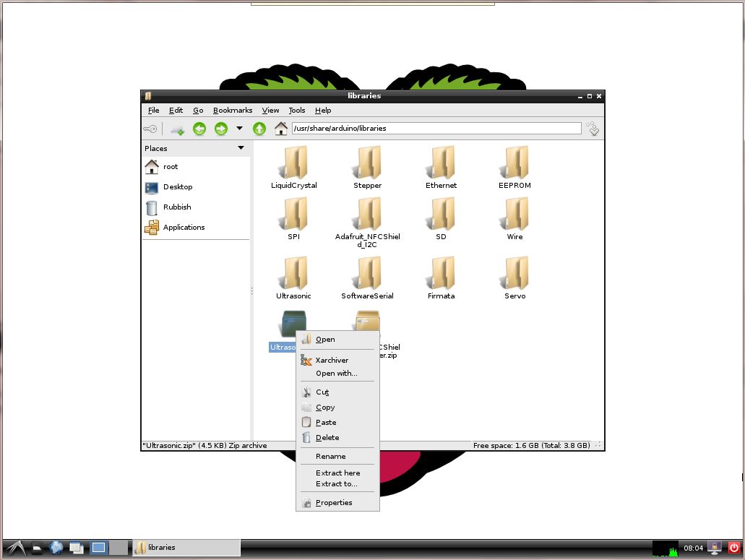Choose Extract here in context menu
The height and width of the screenshot is (560, 745).
coord(337,473)
